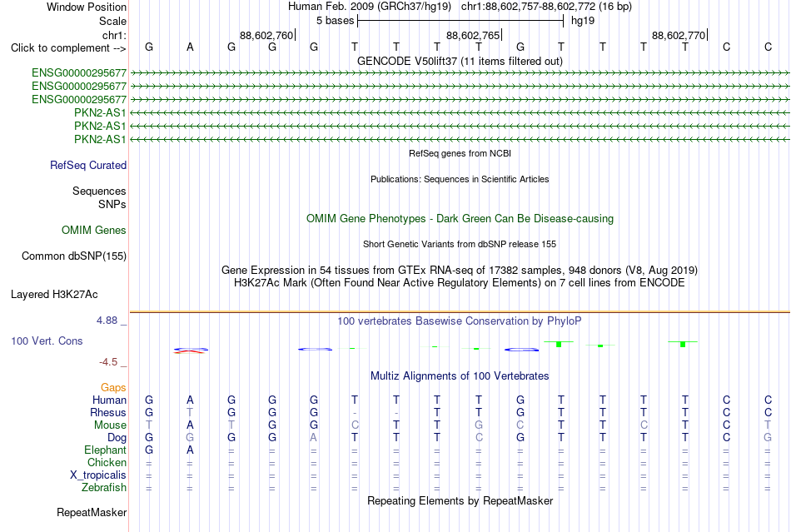Click the GENCODE V50lift37 track title
This screenshot has height=532, width=791.
pos(460,61)
